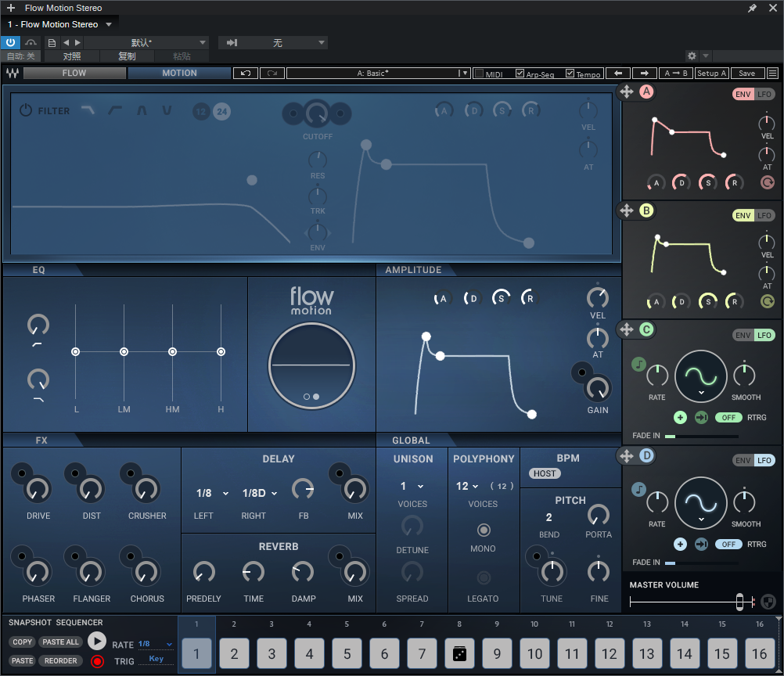Pin the plugin window
This screenshot has width=784, height=676.
[x=752, y=8]
